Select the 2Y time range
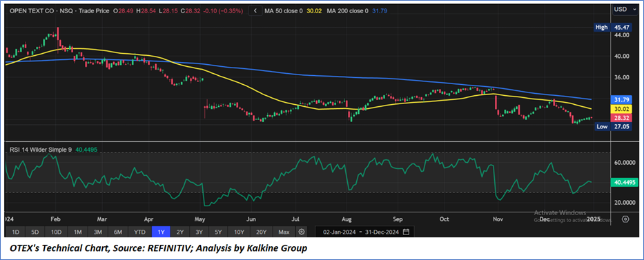 [180, 232]
